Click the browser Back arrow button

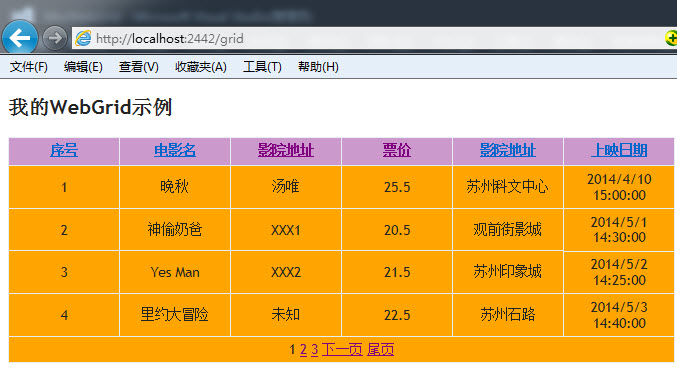pos(19,38)
